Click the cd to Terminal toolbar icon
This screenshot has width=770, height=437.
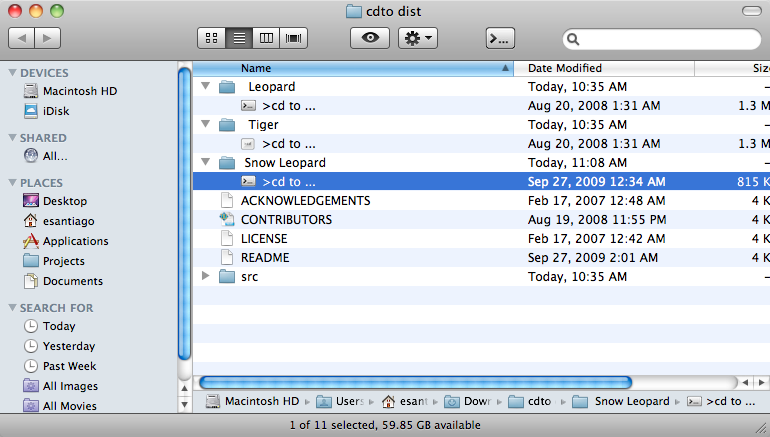click(500, 38)
